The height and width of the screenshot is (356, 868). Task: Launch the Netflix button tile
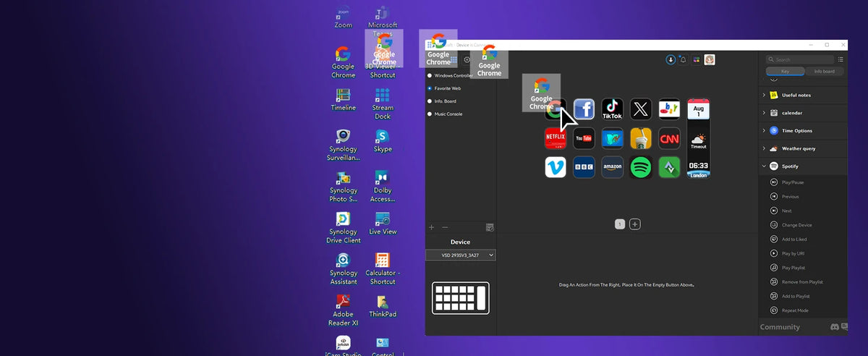pyautogui.click(x=555, y=138)
